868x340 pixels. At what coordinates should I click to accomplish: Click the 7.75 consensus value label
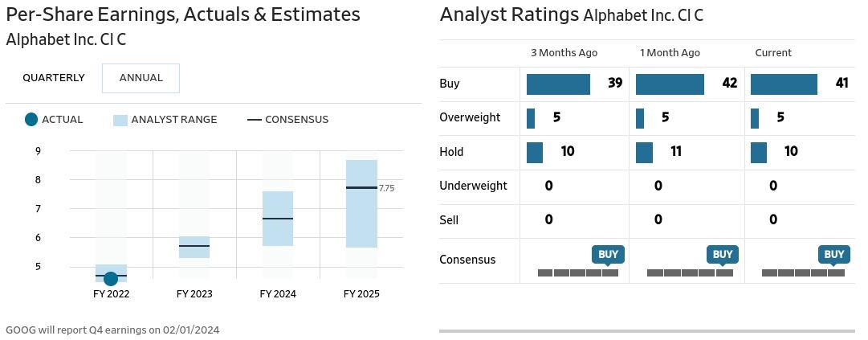click(x=386, y=188)
